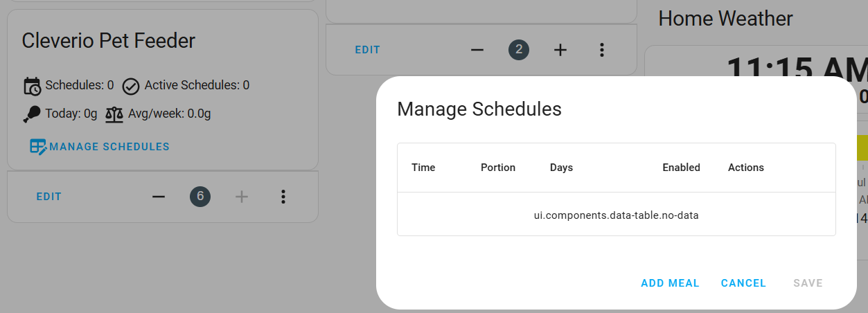The image size is (868, 313).
Task: Open MANAGE SCHEDULES on the Pet Feeder card
Action: click(109, 147)
